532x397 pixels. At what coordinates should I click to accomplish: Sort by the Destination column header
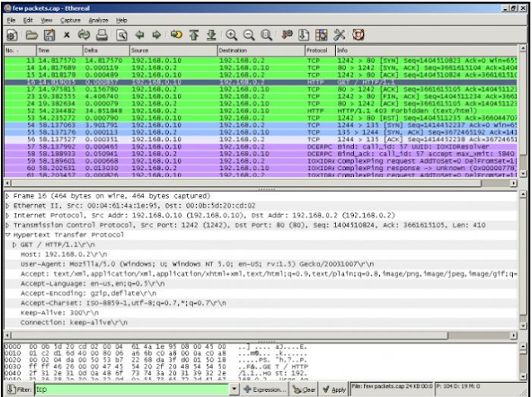click(261, 51)
